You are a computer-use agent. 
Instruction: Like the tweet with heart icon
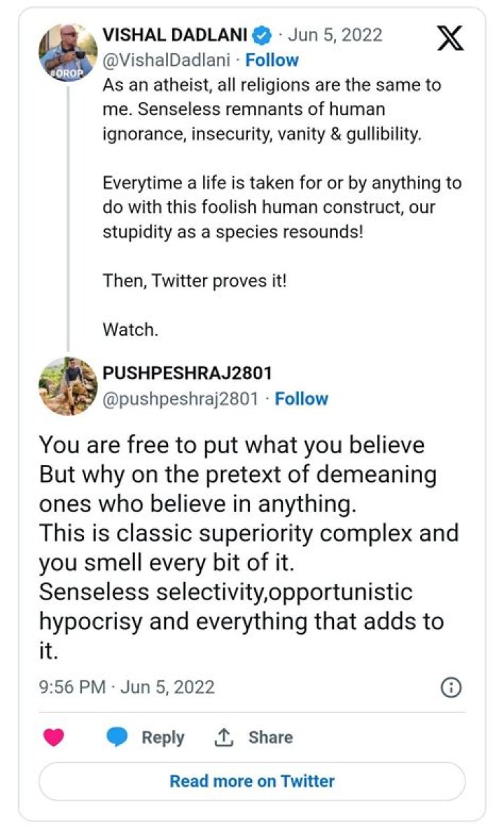click(54, 738)
